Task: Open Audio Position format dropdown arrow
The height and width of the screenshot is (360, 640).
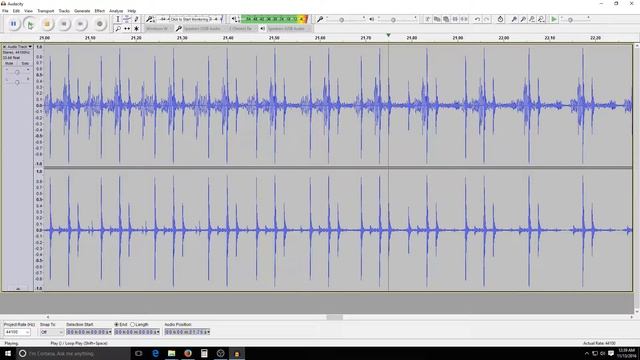Action: click(208, 332)
